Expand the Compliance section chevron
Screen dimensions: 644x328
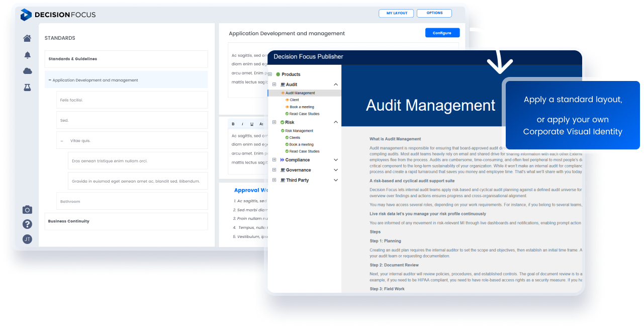click(x=336, y=160)
